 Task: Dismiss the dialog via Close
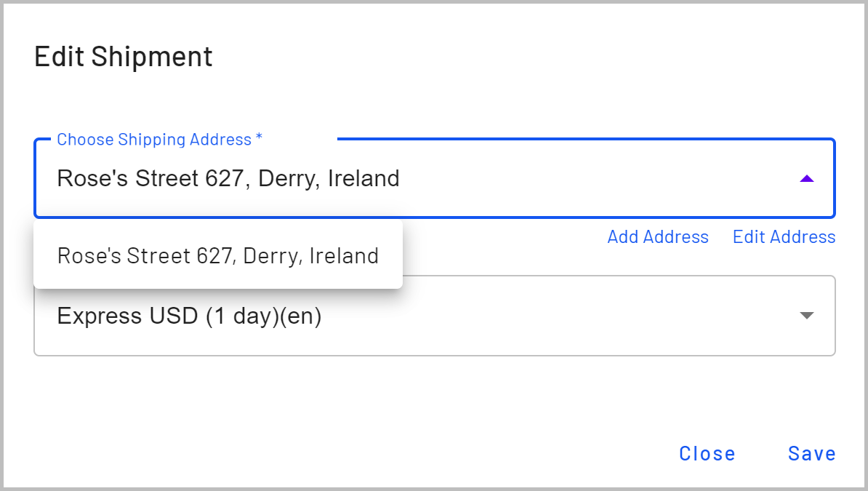[707, 454]
